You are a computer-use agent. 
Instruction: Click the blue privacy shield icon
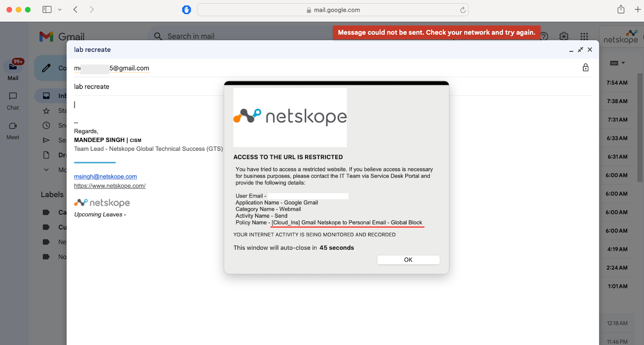(186, 10)
